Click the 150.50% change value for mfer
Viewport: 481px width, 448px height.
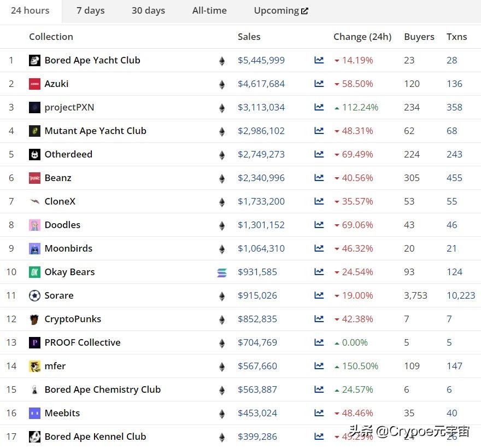(x=360, y=366)
